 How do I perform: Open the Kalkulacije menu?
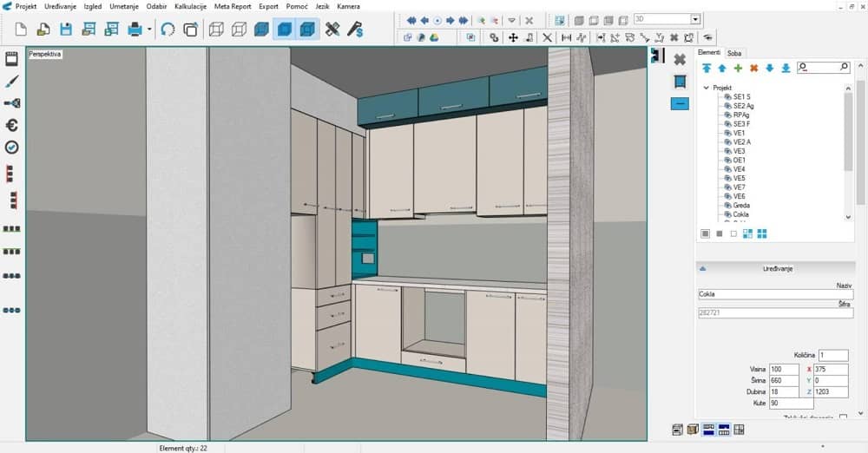click(190, 6)
